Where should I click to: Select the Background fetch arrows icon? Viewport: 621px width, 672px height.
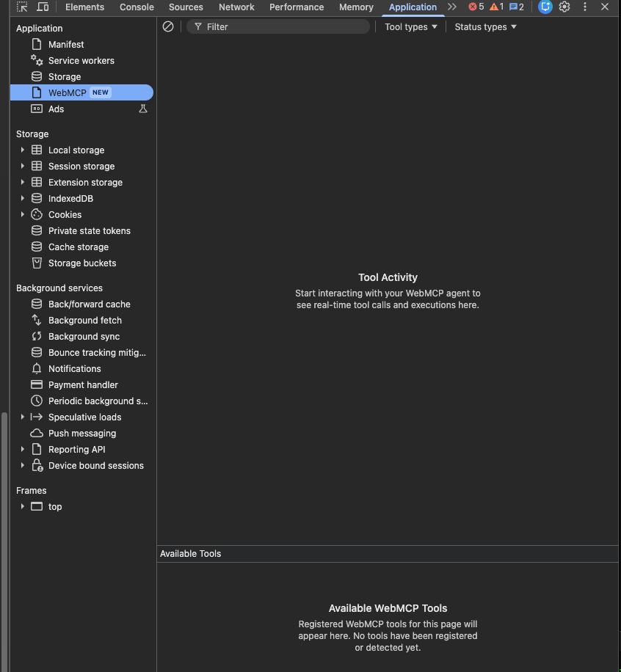click(37, 320)
